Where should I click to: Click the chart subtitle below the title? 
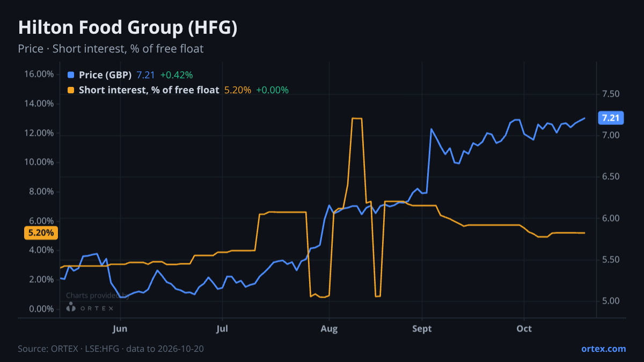(x=111, y=49)
